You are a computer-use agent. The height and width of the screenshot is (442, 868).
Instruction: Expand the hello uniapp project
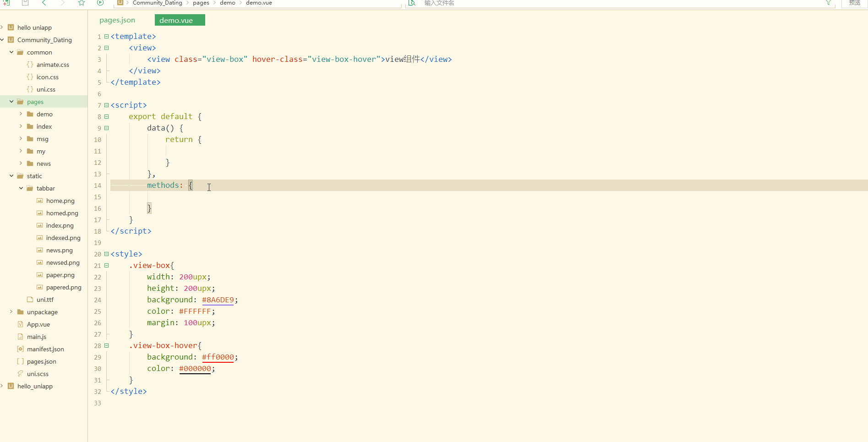coord(2,27)
